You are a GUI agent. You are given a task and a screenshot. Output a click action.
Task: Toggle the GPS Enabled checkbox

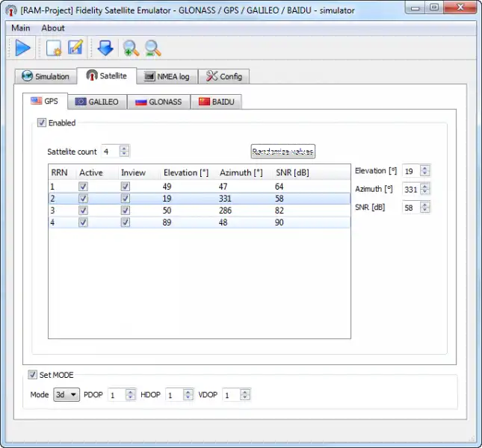[x=42, y=122]
